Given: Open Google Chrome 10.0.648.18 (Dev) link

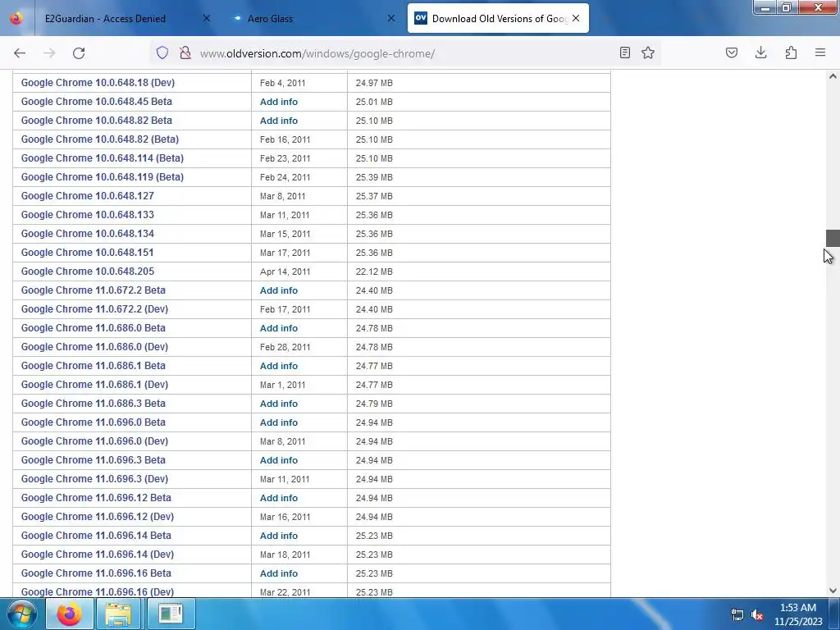Looking at the screenshot, I should [x=98, y=83].
